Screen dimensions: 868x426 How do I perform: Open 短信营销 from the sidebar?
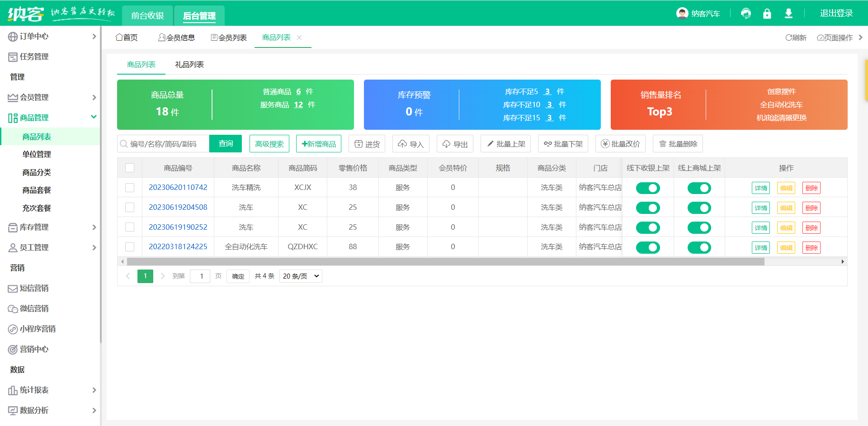pos(33,288)
